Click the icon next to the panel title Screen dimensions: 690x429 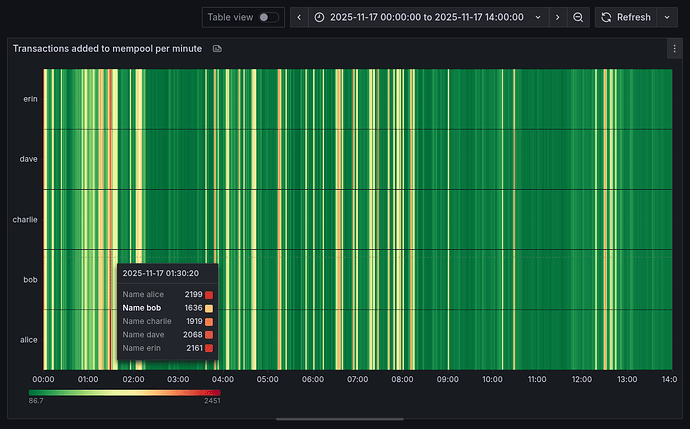[x=218, y=48]
